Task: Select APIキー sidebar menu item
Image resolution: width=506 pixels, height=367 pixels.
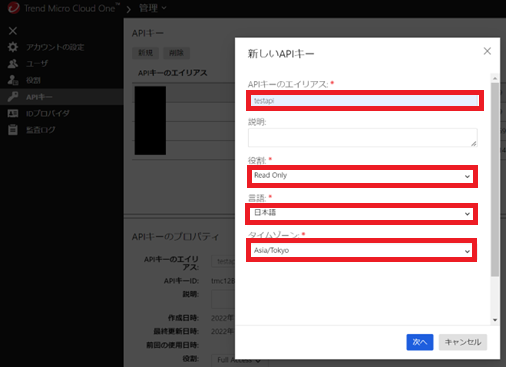Action: 39,97
